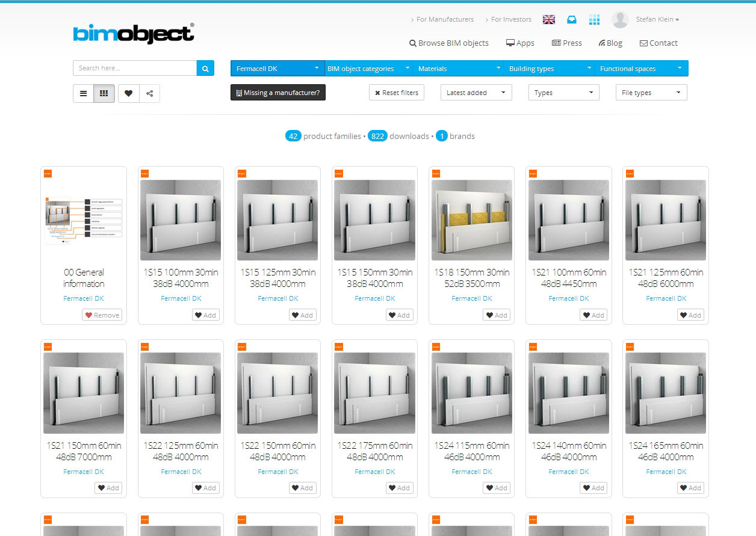Switch to grid view layout
Screen dimensions: 756x536
click(x=104, y=93)
